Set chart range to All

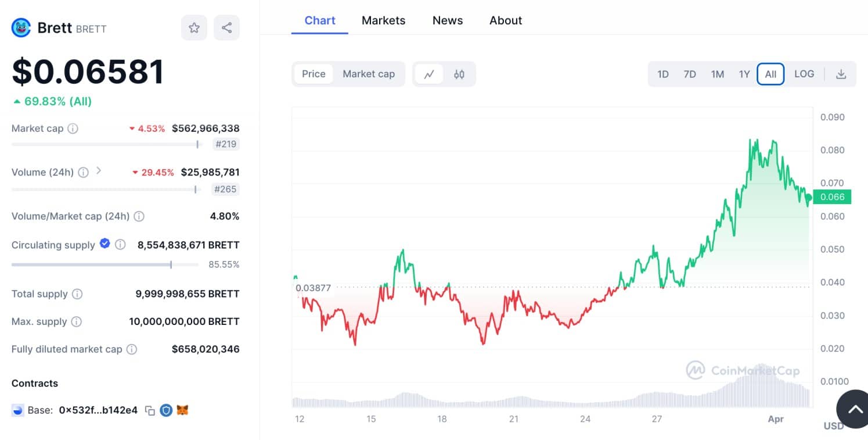[770, 74]
